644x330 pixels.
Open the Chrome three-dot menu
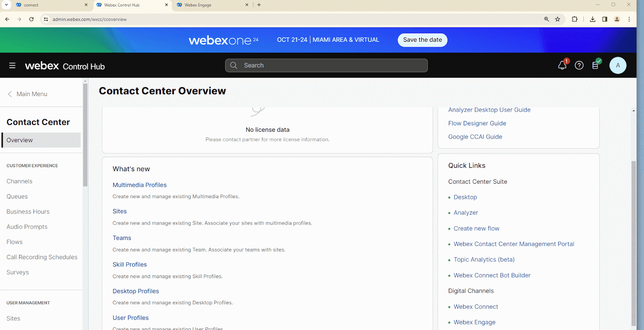tap(629, 19)
